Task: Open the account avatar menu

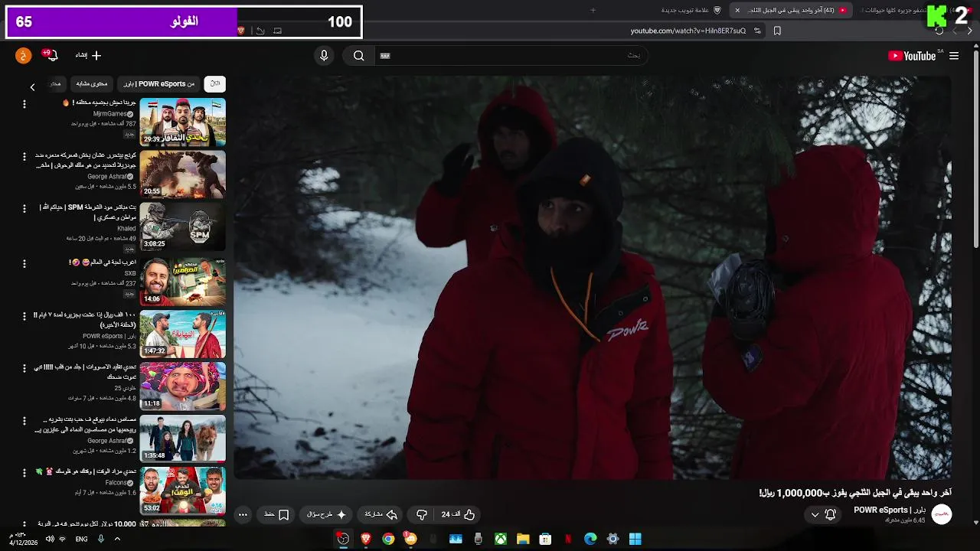Action: coord(24,56)
